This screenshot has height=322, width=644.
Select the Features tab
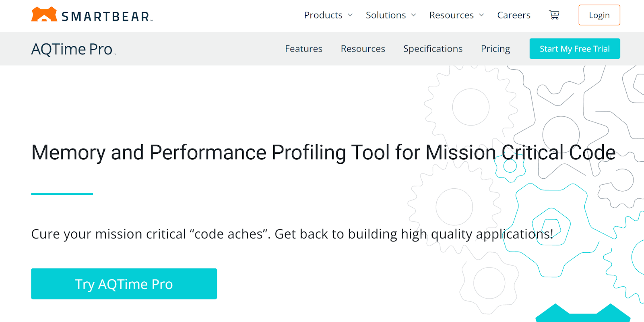pyautogui.click(x=303, y=49)
